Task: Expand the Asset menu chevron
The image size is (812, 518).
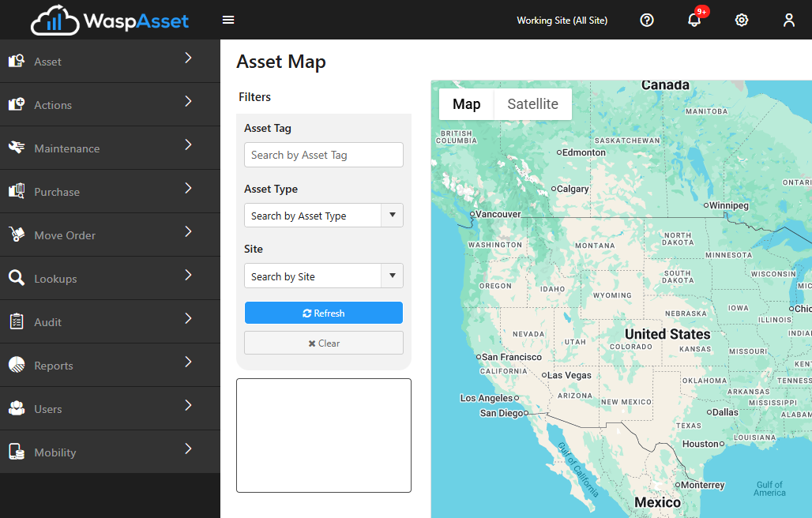Action: coord(189,58)
